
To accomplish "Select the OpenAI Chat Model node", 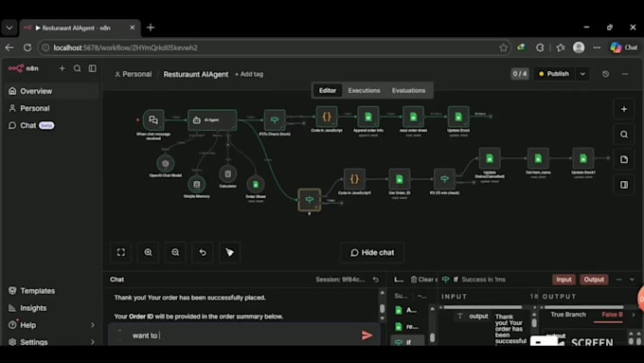I will [x=165, y=163].
